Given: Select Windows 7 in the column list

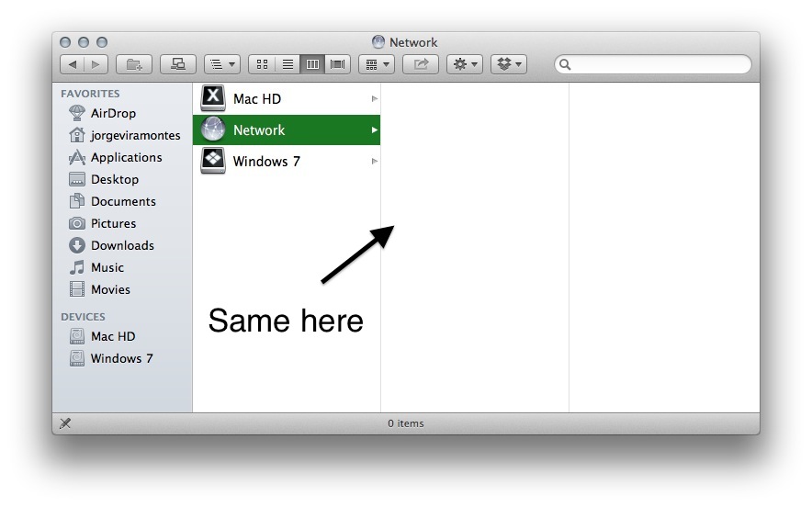Looking at the screenshot, I should [287, 161].
